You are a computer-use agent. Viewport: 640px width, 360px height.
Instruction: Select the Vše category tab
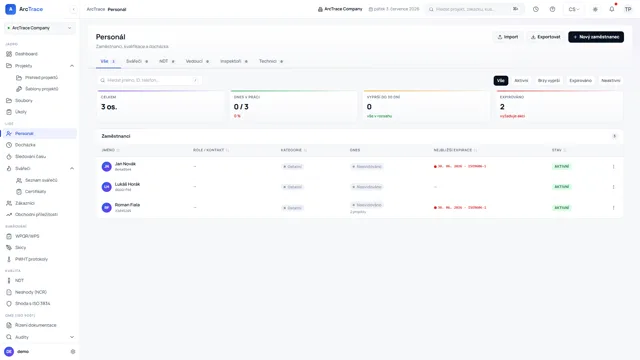tap(108, 61)
